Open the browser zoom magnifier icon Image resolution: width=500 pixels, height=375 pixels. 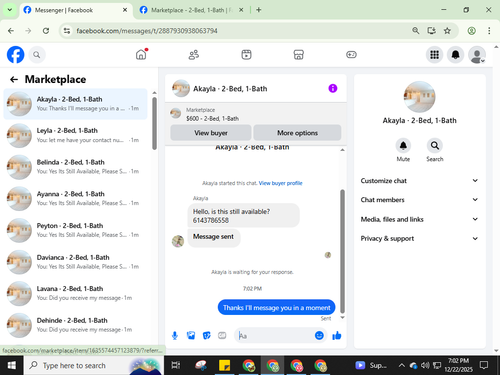[416, 31]
